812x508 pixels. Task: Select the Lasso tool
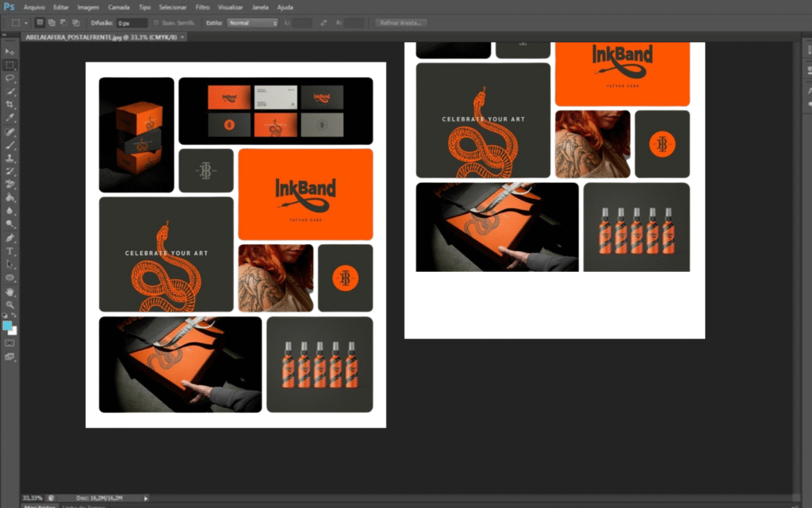(10, 78)
